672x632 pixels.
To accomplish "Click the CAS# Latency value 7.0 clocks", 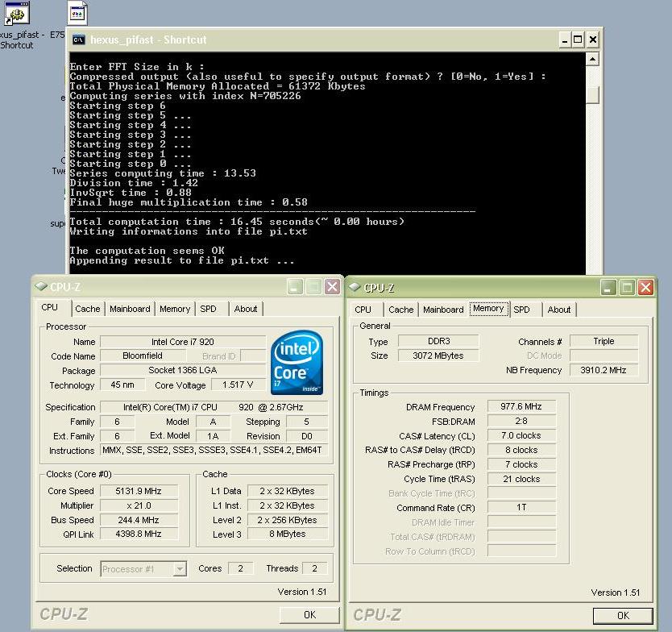I will 521,435.
